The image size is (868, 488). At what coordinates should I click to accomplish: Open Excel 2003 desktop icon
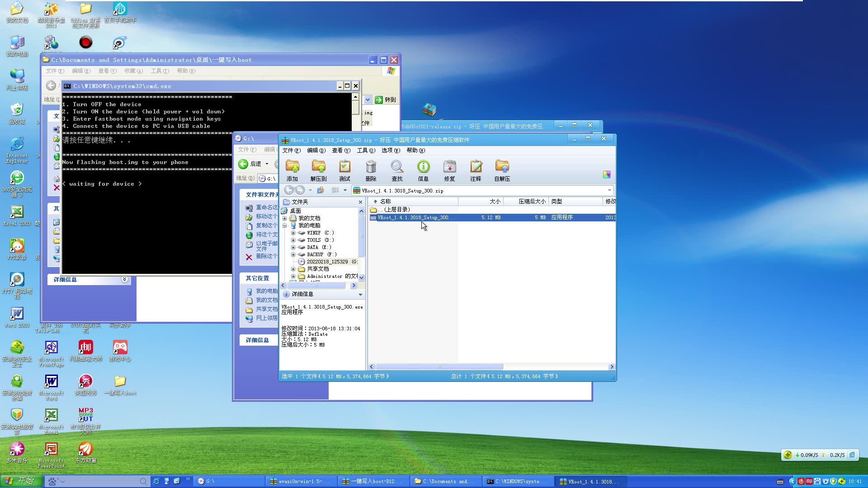(17, 216)
